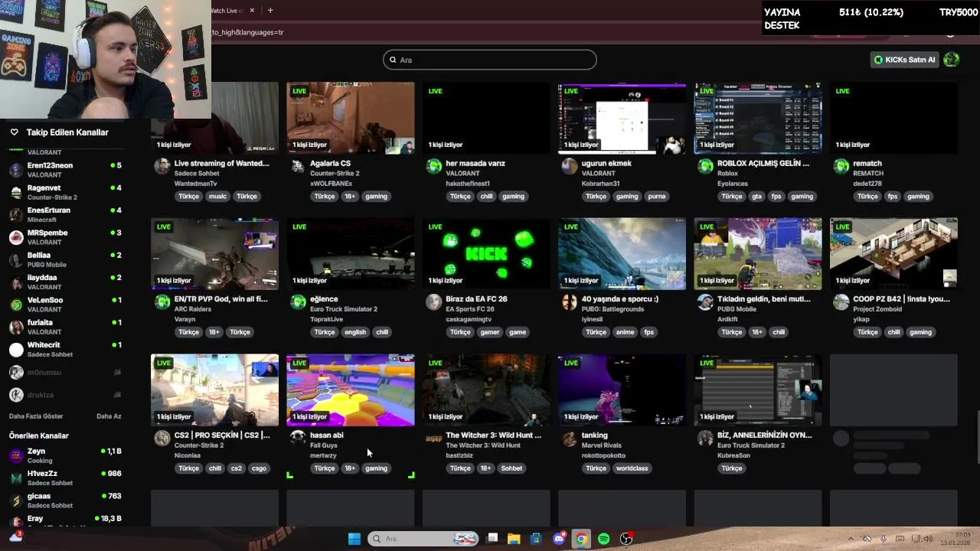Select 'worldclass' tag under tanking stream
This screenshot has width=980, height=551.
(x=632, y=468)
